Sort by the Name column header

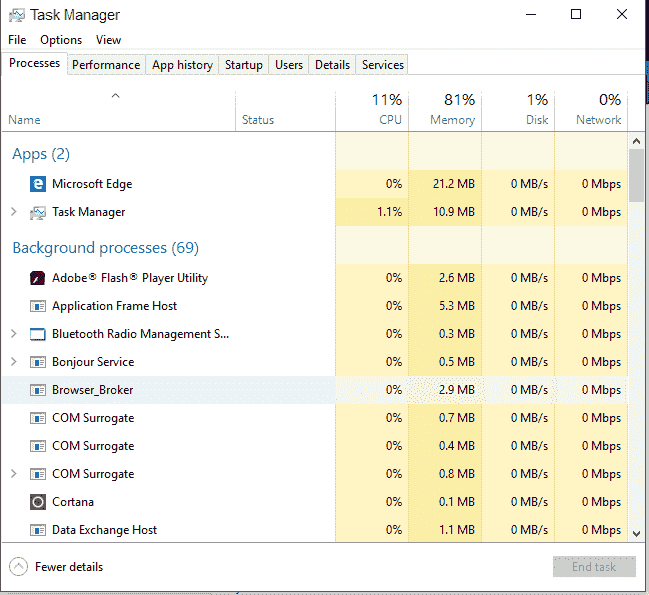coord(24,120)
